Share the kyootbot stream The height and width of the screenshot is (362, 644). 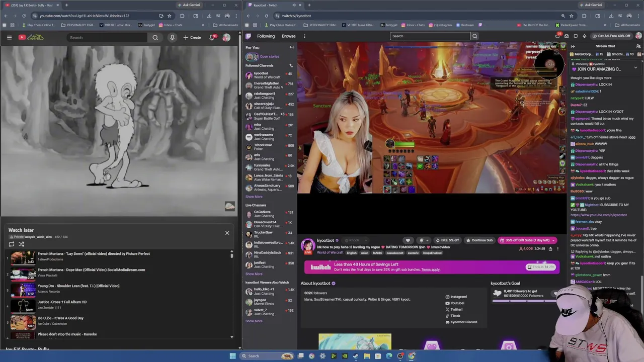pyautogui.click(x=550, y=249)
